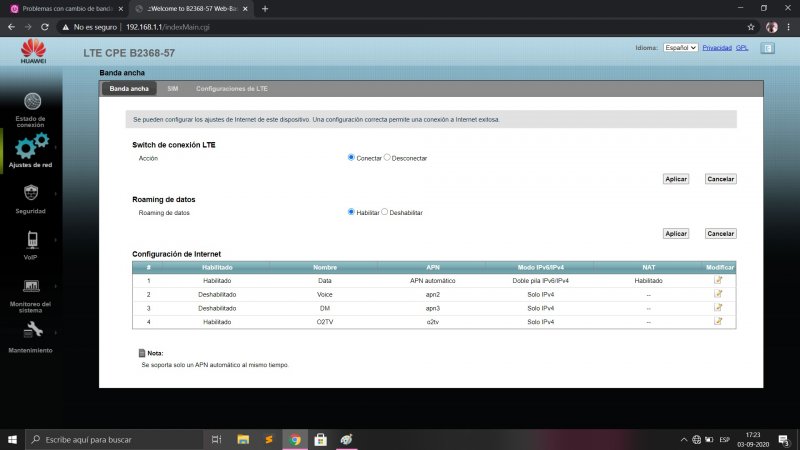
Task: Cancel LTE connection switch changes
Action: coord(720,179)
